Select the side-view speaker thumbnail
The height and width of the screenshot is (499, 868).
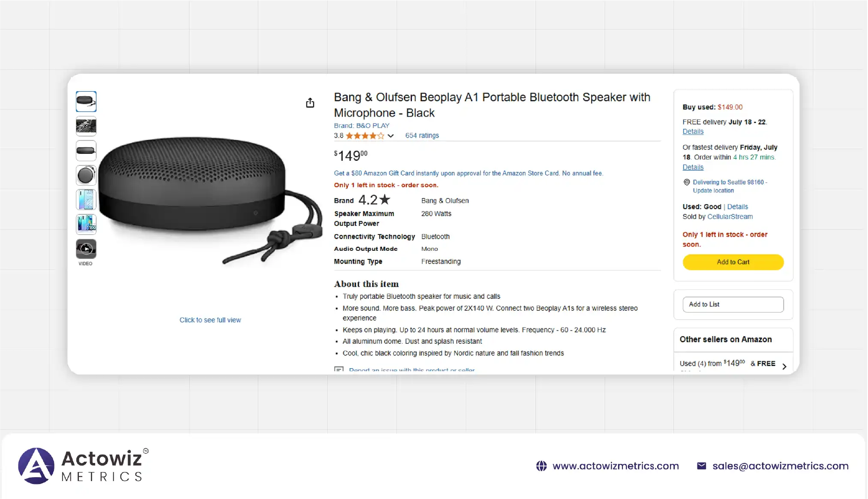(86, 150)
